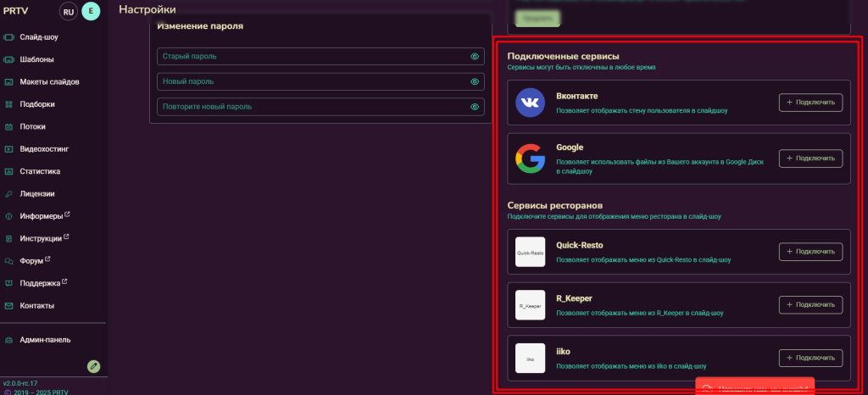Open the Шаблоны sidebar section
This screenshot has width=868, height=395.
[x=36, y=59]
